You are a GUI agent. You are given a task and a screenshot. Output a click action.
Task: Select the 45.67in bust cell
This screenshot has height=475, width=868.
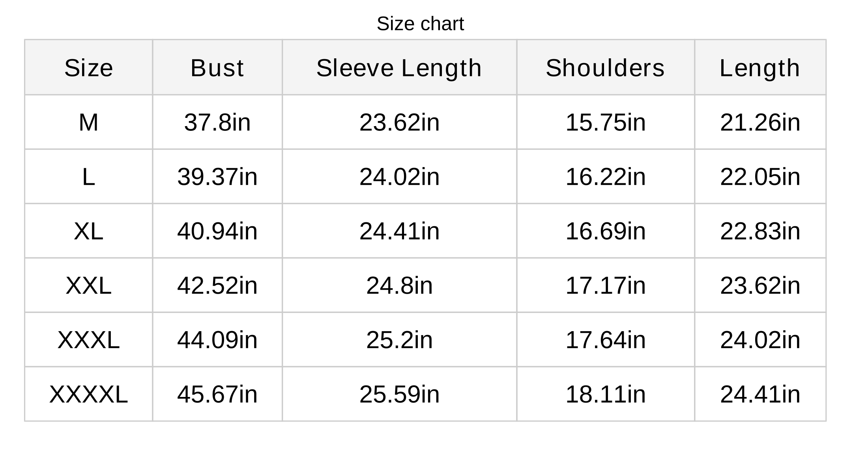(217, 394)
